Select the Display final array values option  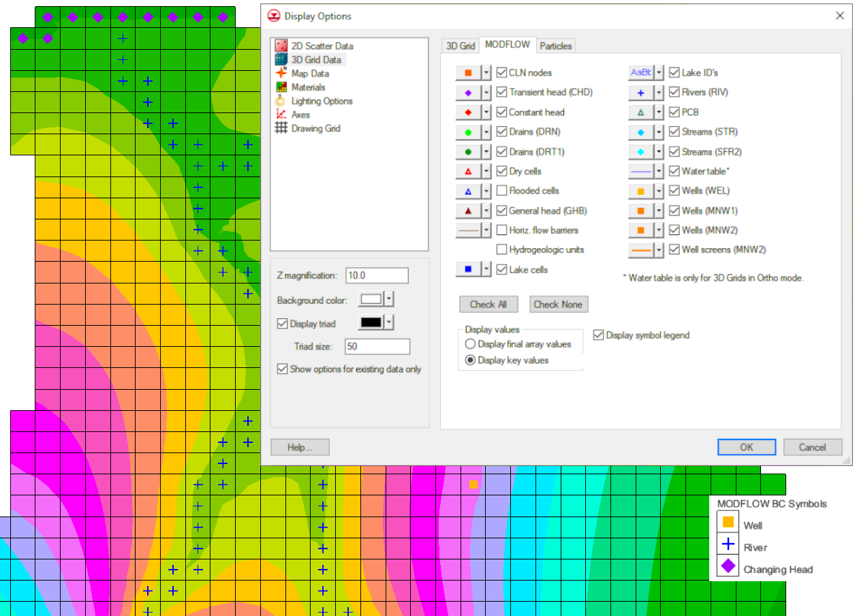coord(469,344)
